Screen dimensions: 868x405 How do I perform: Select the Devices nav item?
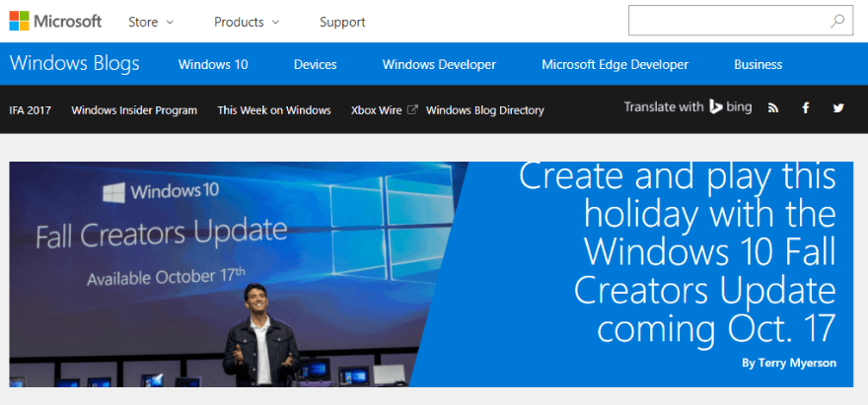(x=315, y=65)
